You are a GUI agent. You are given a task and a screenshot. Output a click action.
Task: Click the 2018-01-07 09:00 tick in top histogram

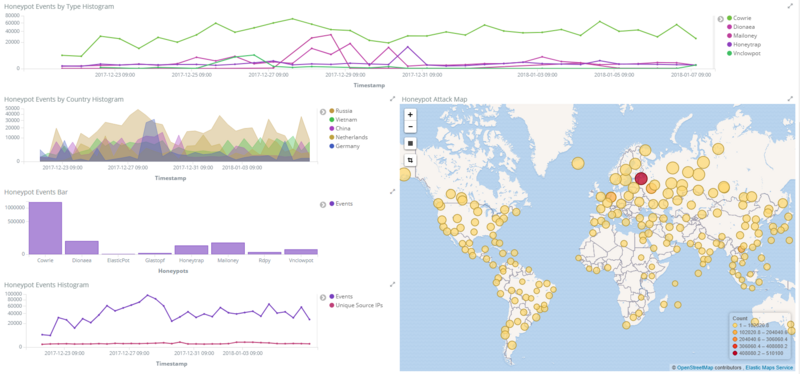pyautogui.click(x=690, y=74)
